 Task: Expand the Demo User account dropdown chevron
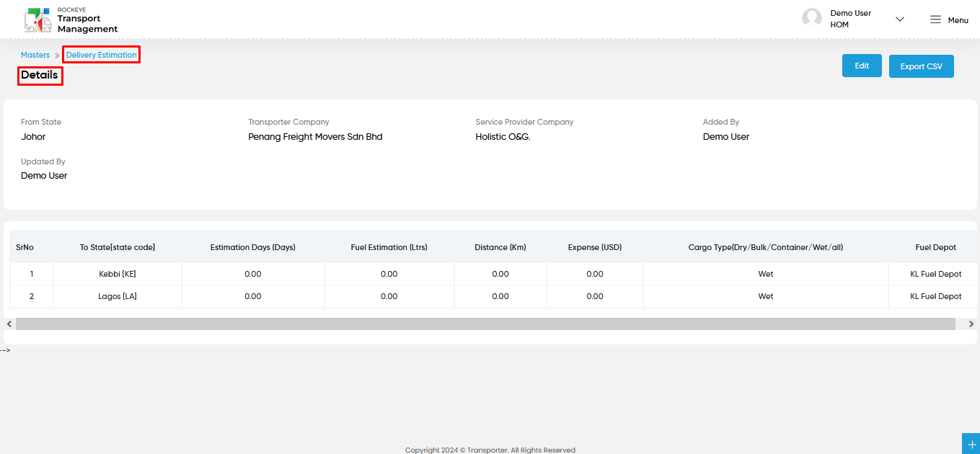[899, 19]
